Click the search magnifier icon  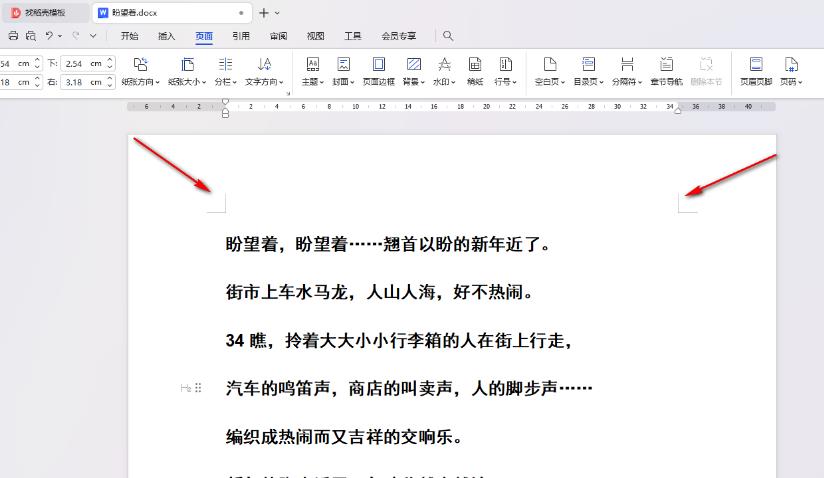point(448,36)
